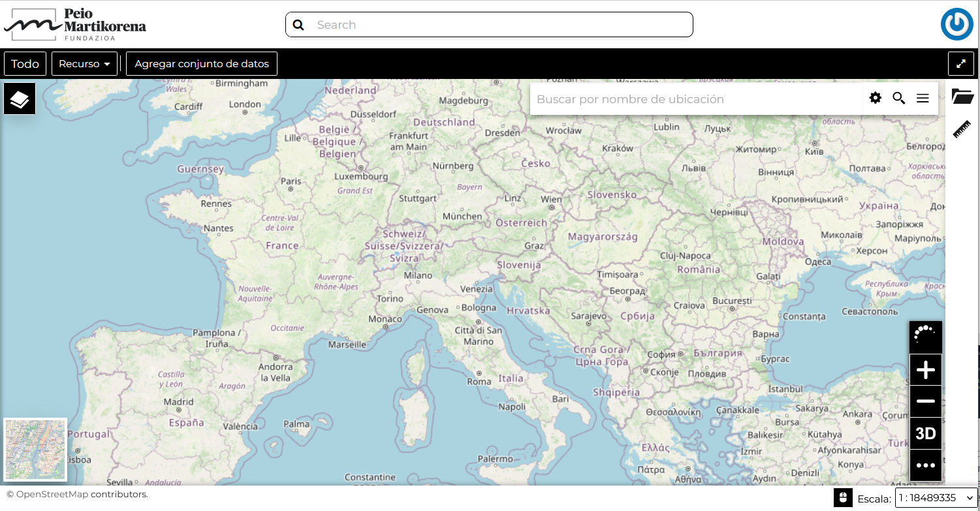Select the ruler measure tool

tap(962, 129)
